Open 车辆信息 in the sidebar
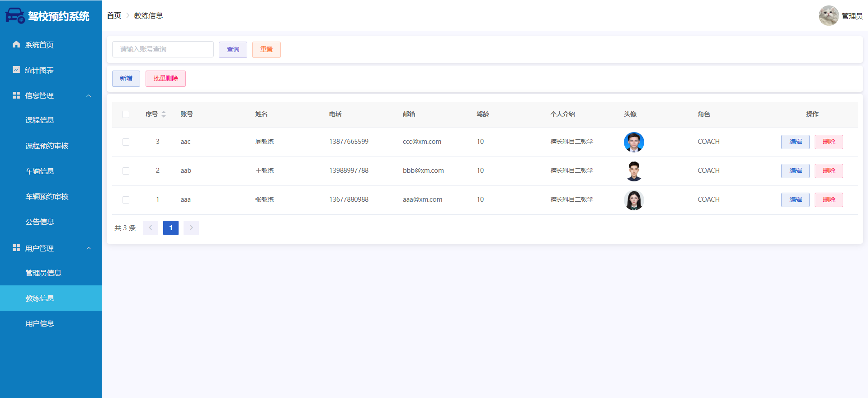Viewport: 868px width, 398px height. tap(51, 171)
